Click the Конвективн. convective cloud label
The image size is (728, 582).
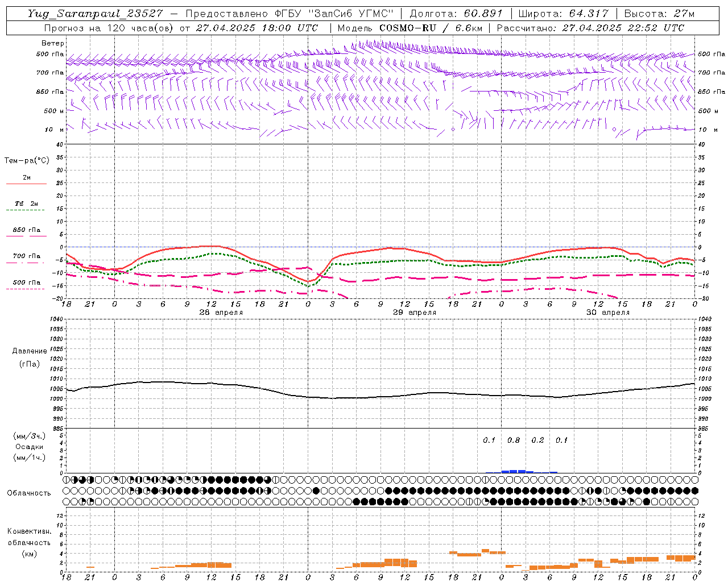(x=29, y=531)
